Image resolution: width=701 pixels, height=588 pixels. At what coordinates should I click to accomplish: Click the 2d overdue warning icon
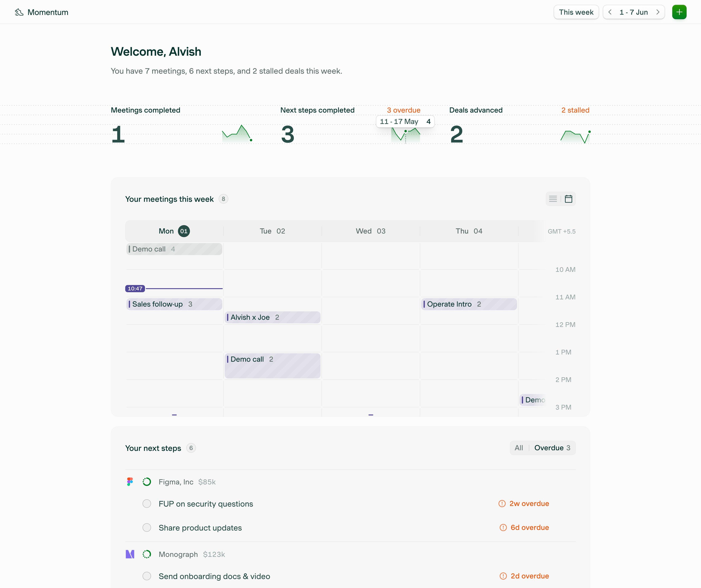[x=503, y=576]
